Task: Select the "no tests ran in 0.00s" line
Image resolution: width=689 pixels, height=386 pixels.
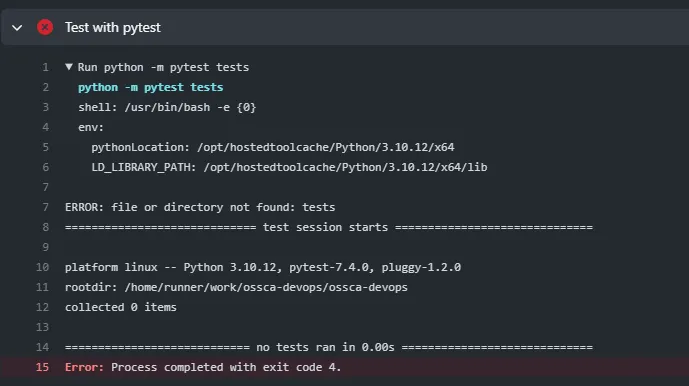Action: click(x=329, y=347)
